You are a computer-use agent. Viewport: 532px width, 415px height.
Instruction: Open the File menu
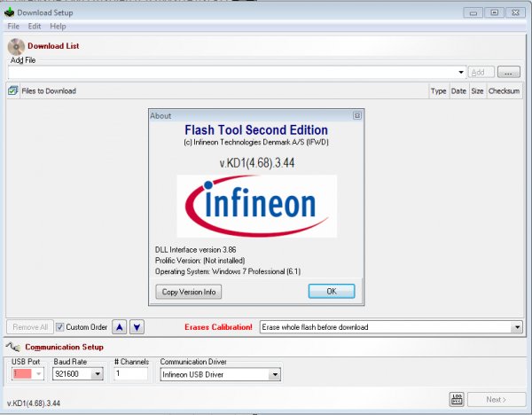(13, 26)
